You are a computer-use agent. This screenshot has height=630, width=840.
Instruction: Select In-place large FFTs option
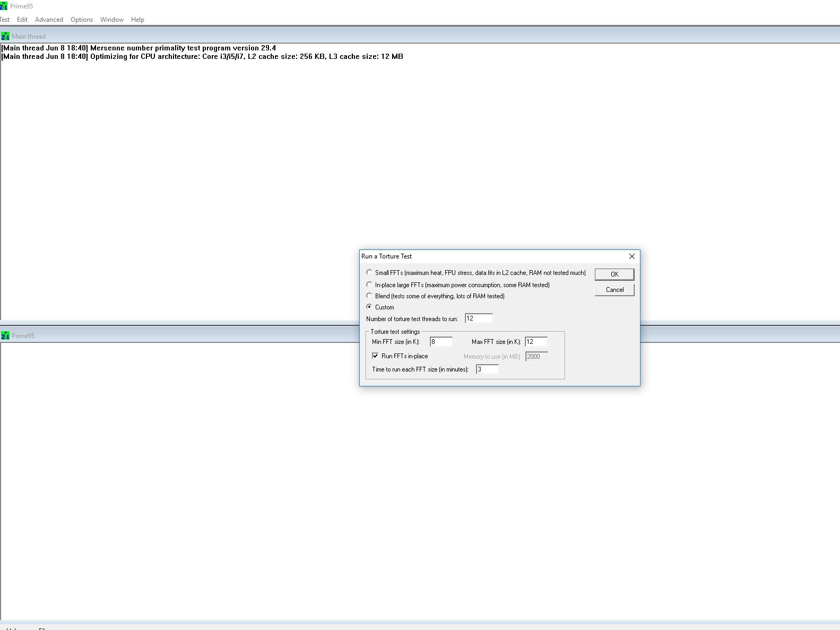(x=369, y=284)
